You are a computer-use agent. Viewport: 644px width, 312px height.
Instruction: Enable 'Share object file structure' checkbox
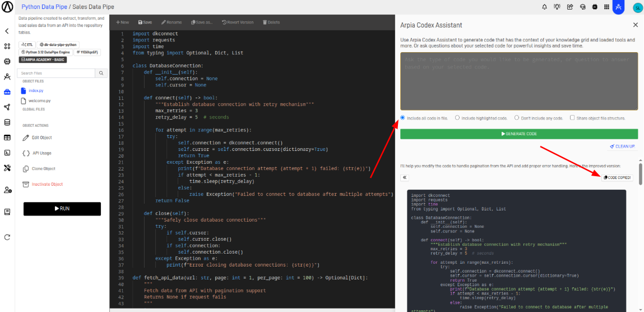(572, 118)
